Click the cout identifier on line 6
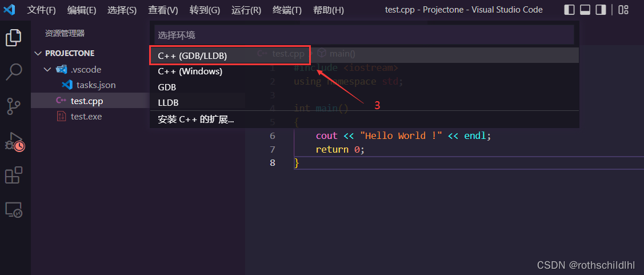Screen dimensions: 644x275 pyautogui.click(x=326, y=135)
